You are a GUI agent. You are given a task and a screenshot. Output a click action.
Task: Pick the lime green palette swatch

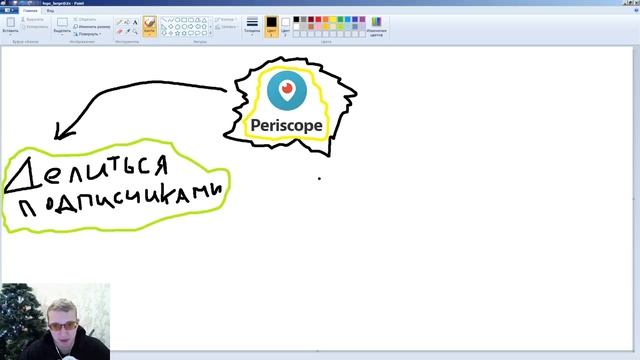tap(340, 27)
